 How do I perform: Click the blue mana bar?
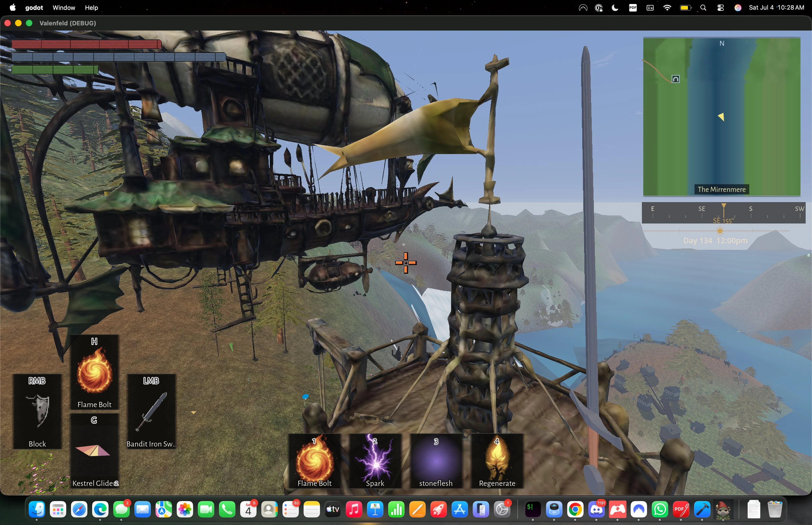(119, 57)
